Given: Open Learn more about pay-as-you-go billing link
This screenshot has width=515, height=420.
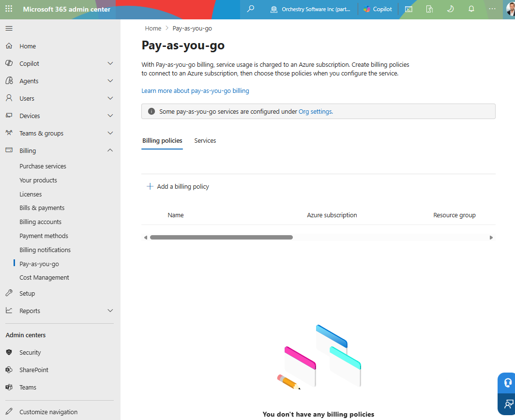Looking at the screenshot, I should [195, 90].
